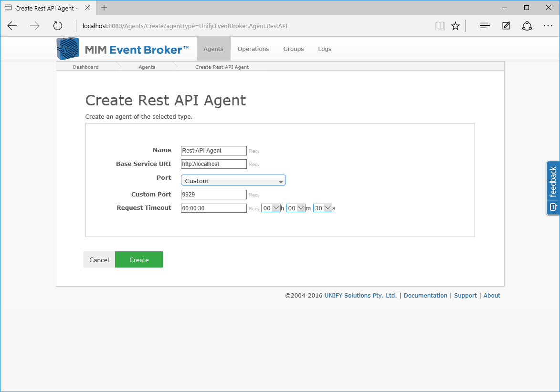
Task: Go back with the browser back arrow
Action: pos(12,26)
